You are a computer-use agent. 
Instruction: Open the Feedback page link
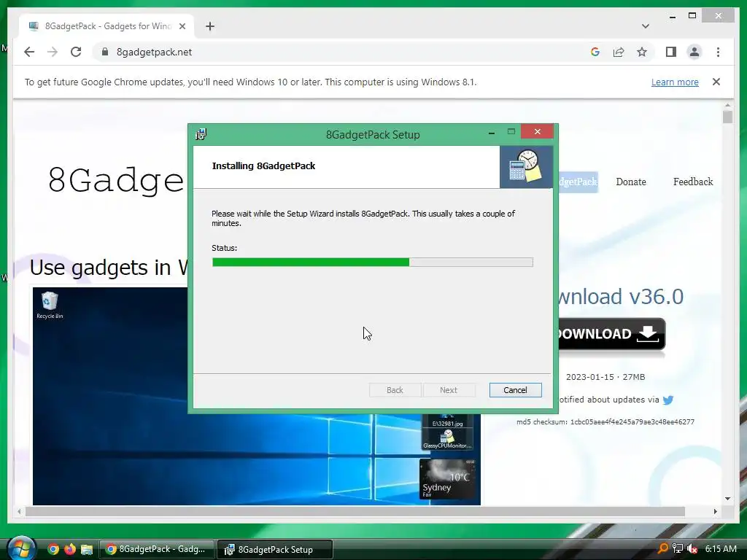pos(693,182)
